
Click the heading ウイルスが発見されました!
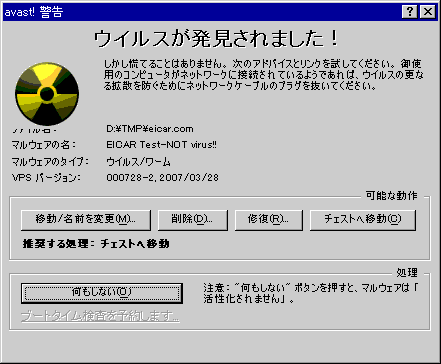coord(216,38)
